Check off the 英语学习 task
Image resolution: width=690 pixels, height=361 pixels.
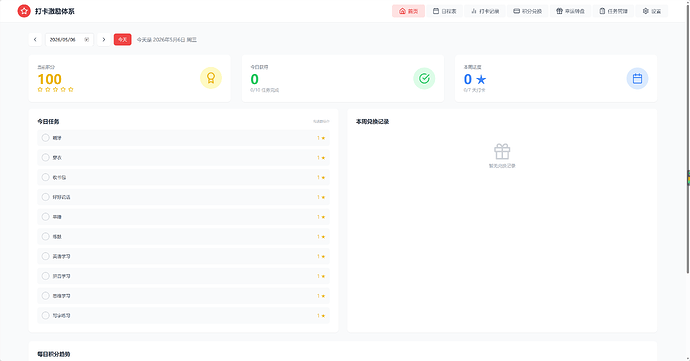coord(45,256)
